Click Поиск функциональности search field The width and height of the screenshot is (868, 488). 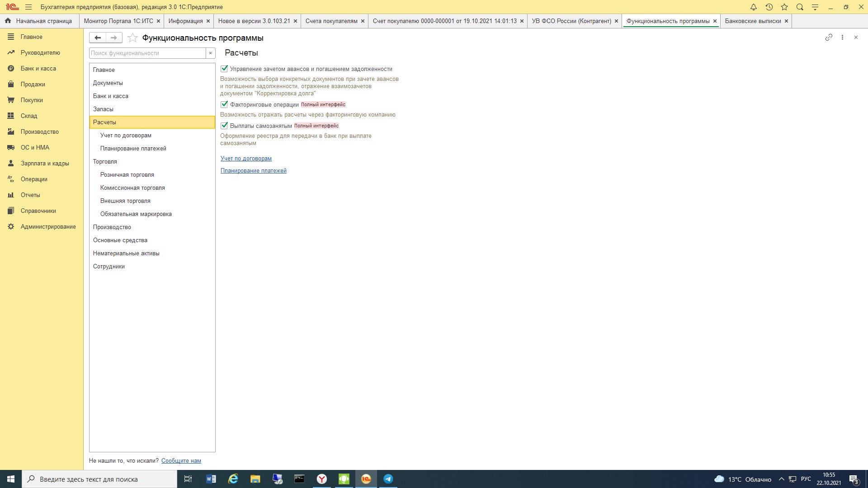pyautogui.click(x=147, y=53)
